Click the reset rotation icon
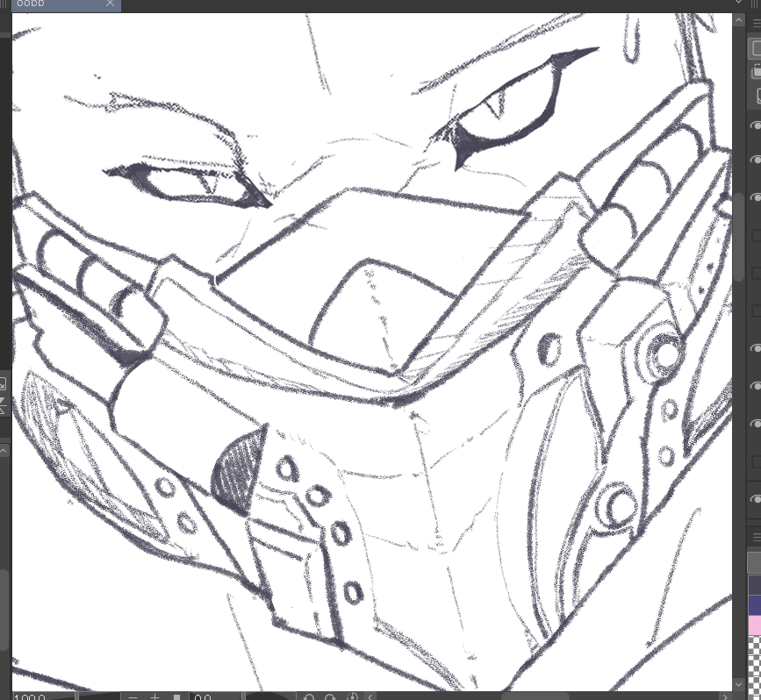Viewport: 761px width, 700px height. point(352,697)
